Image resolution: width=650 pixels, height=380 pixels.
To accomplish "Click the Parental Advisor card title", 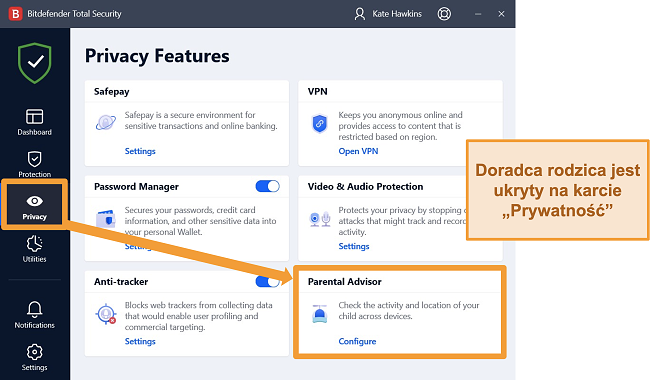I will point(344,282).
